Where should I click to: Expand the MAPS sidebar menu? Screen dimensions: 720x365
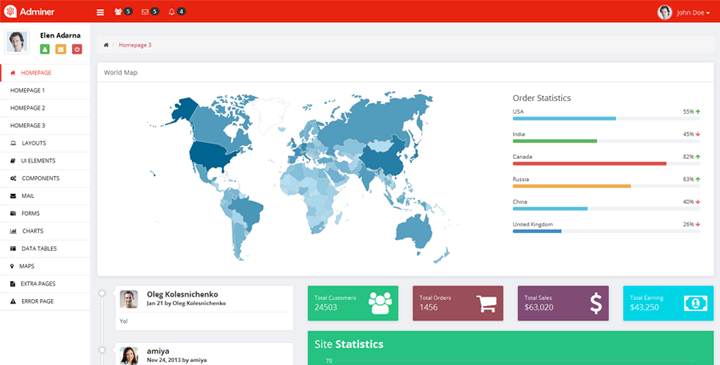click(45, 266)
